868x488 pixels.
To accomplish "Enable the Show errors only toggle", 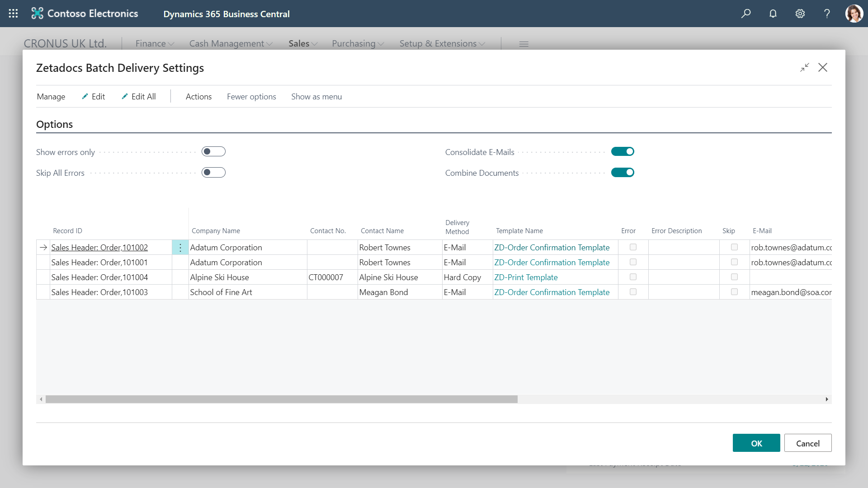I will click(213, 152).
